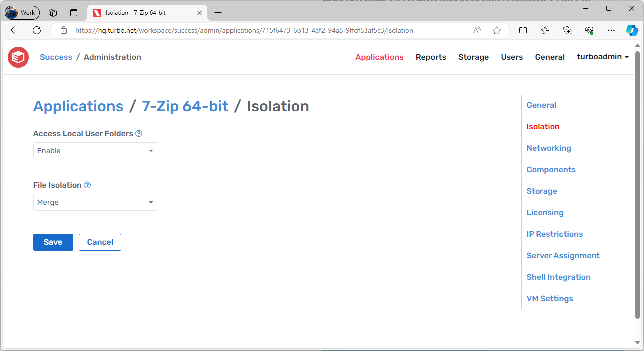The image size is (644, 351).
Task: Open the favorites hub
Action: click(x=545, y=30)
